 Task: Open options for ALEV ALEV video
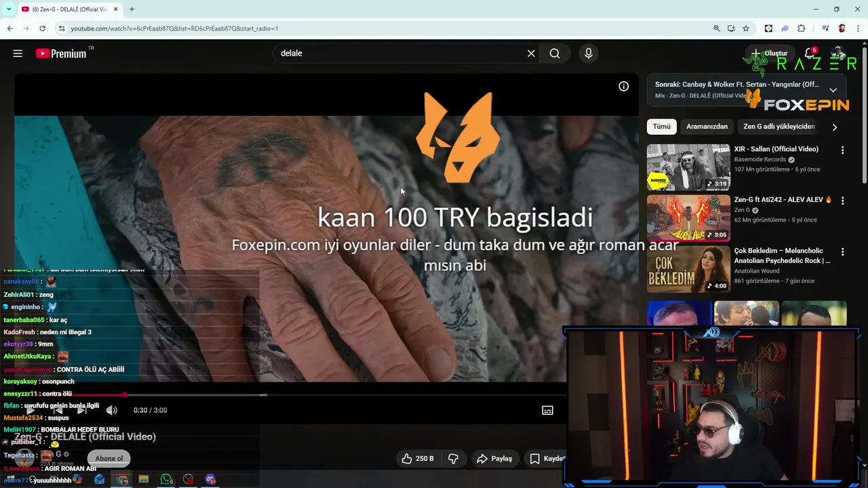point(843,201)
